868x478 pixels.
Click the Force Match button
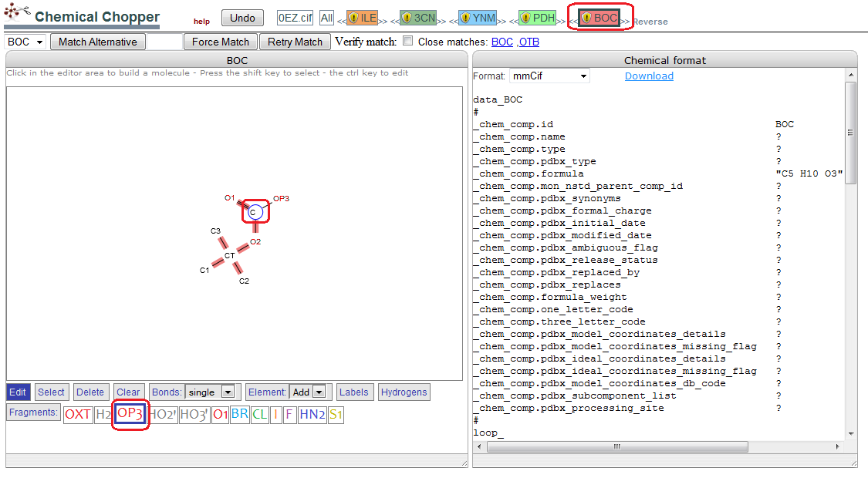pyautogui.click(x=221, y=42)
